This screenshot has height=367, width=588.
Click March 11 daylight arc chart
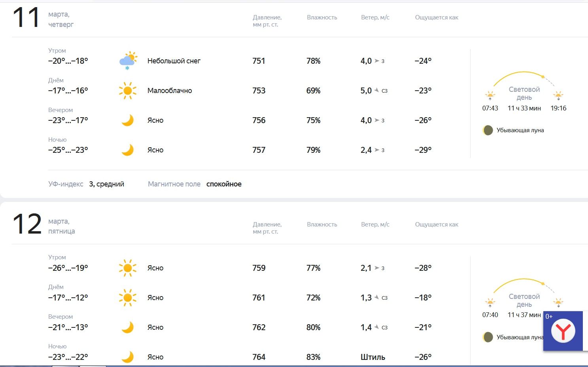tap(524, 79)
